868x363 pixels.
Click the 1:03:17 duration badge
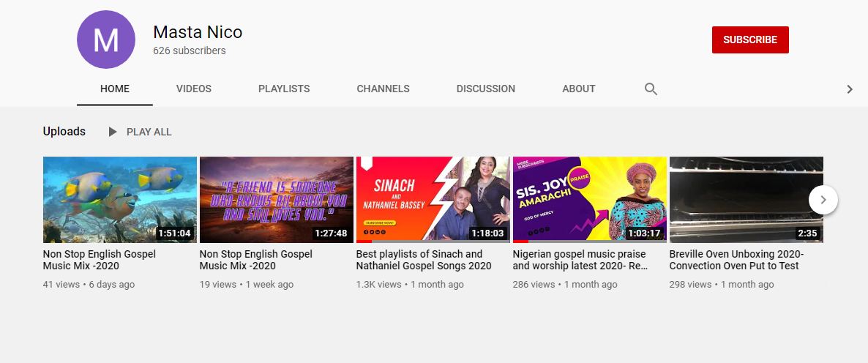click(x=644, y=233)
